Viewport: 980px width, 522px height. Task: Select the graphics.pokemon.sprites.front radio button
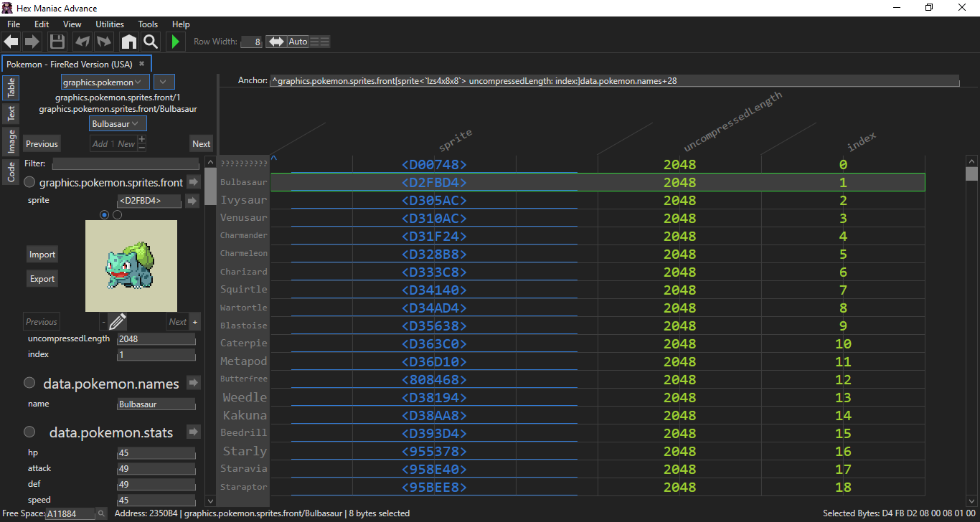(x=30, y=182)
